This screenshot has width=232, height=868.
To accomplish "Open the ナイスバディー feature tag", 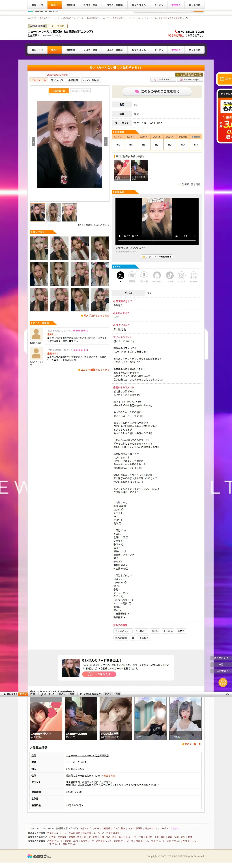I will coord(123,631).
